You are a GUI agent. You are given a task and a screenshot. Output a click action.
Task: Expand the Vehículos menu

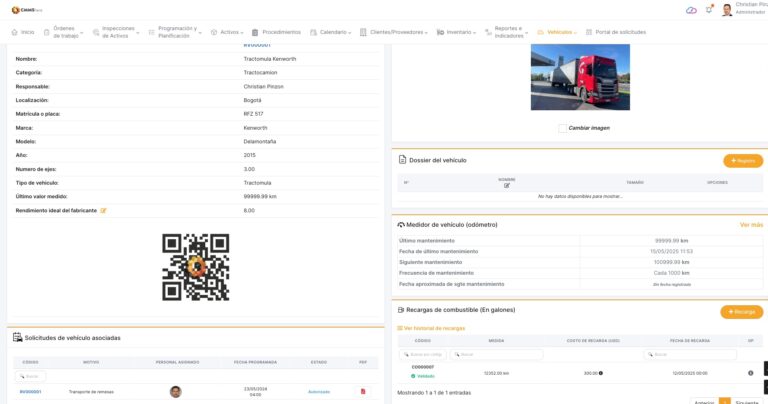559,32
